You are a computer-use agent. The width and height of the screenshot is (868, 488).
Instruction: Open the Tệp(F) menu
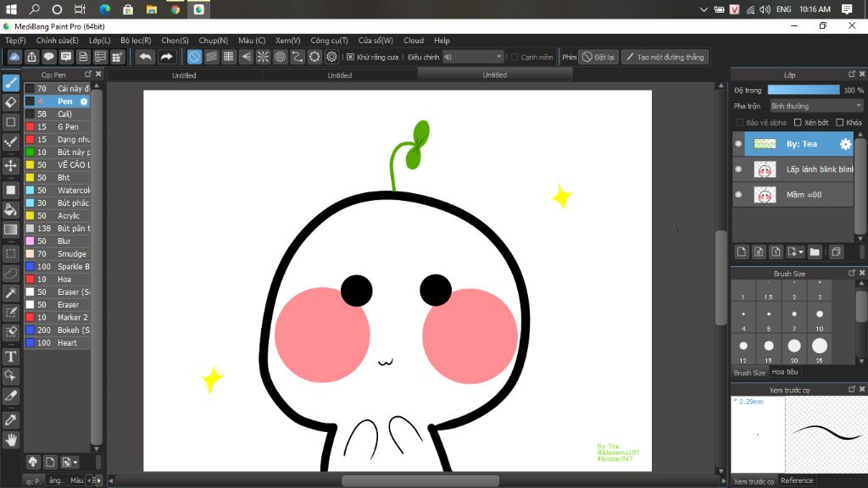(15, 41)
